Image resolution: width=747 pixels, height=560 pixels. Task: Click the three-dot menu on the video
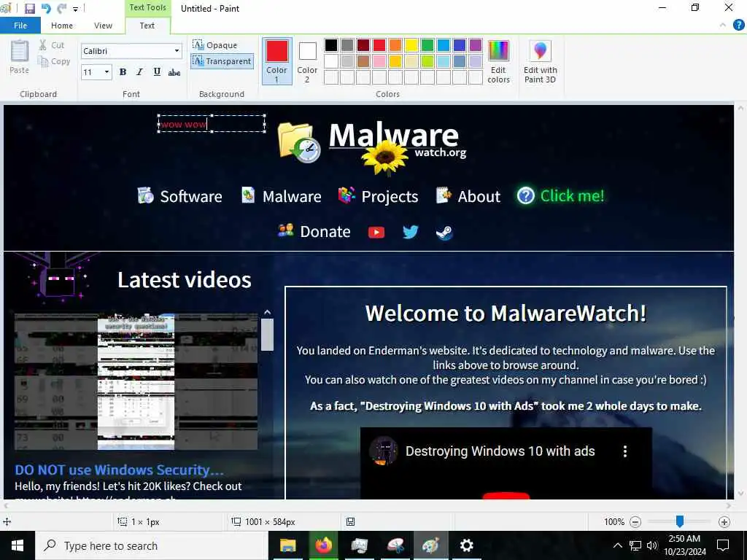point(625,451)
